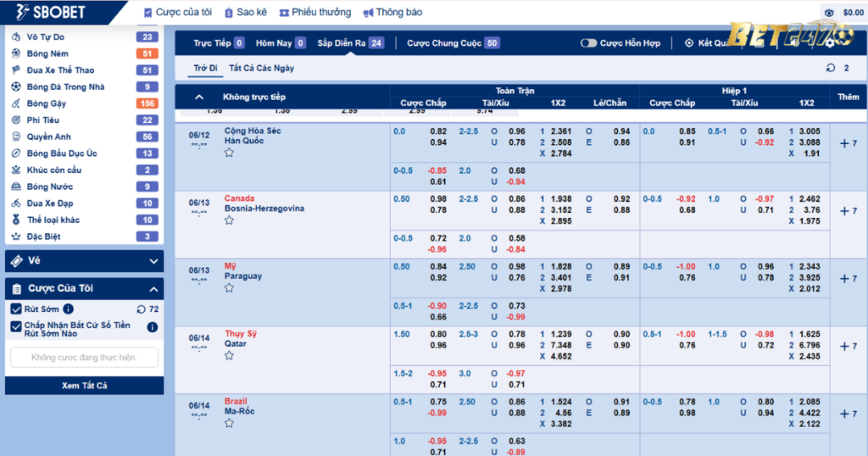Switch to Hôm Nay tab
Viewport: 868px width, 456px height.
click(x=281, y=43)
